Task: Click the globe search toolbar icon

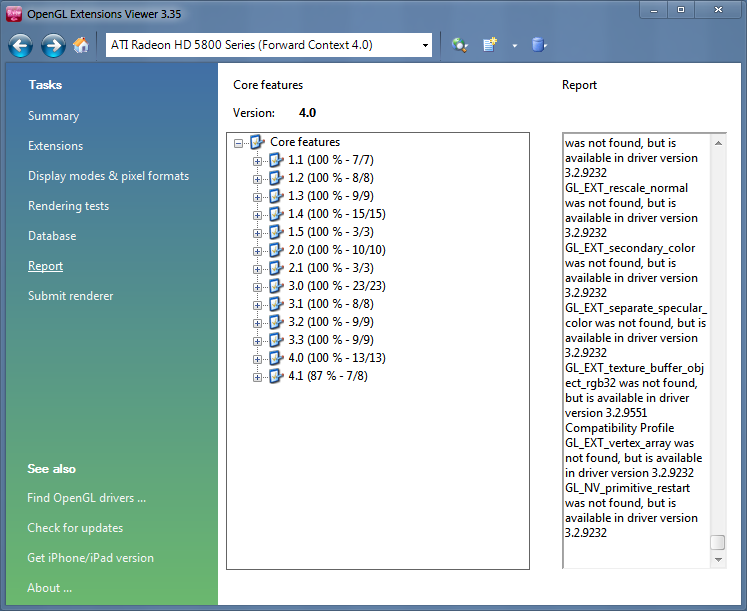Action: (460, 45)
